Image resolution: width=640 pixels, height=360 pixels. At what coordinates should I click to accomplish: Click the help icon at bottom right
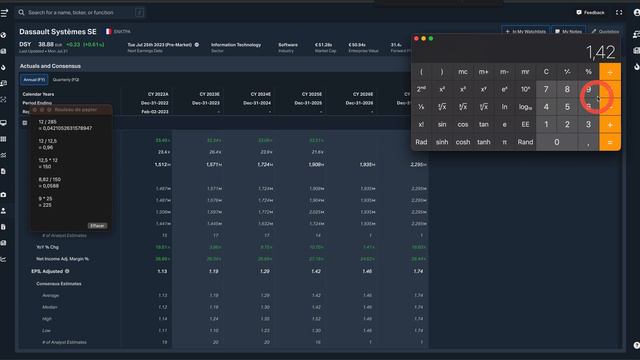[x=636, y=345]
